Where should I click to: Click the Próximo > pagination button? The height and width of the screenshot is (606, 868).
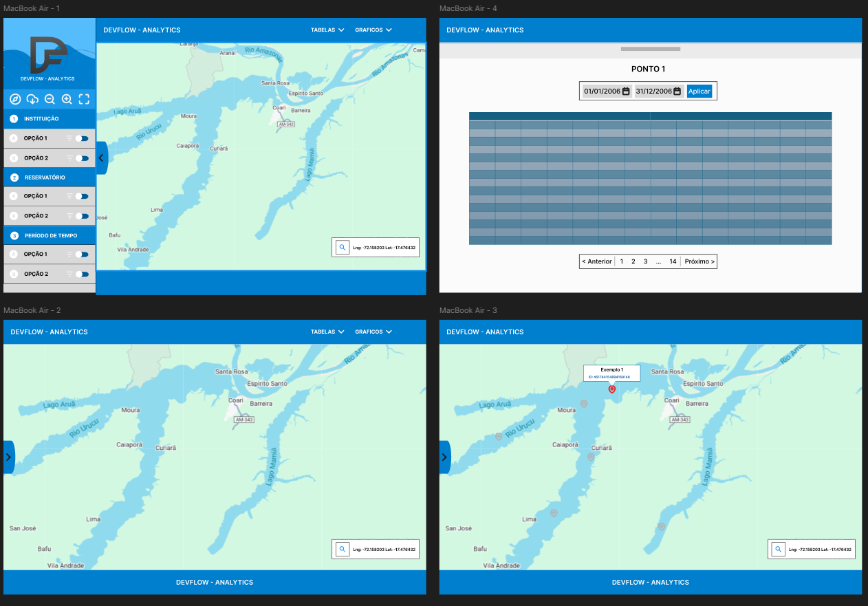point(699,261)
